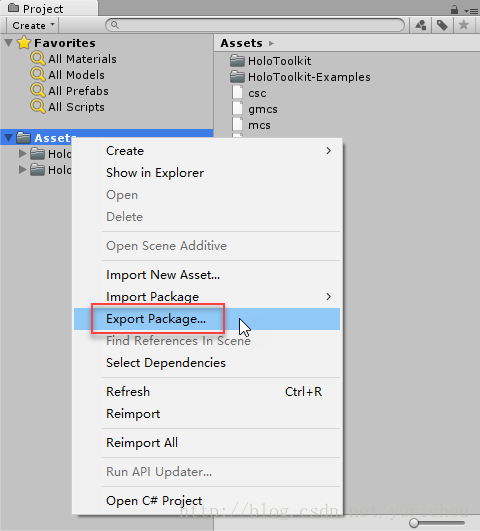
Task: Select the Assets folder in tree
Action: pos(107,137)
